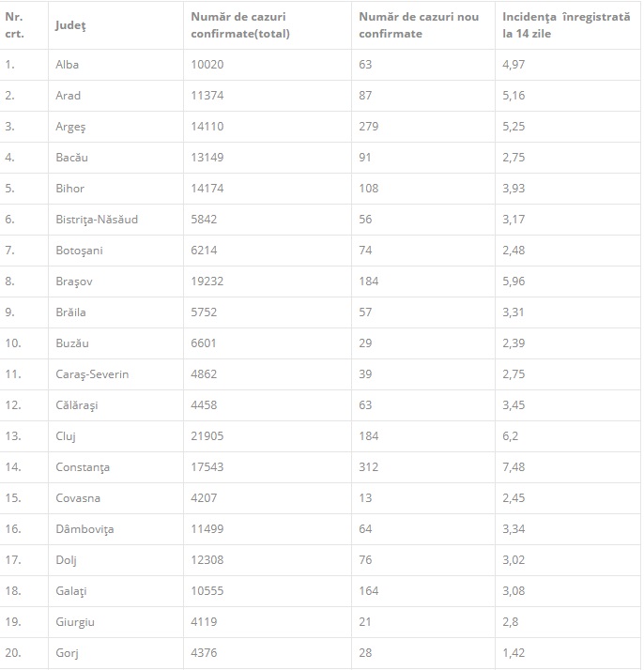644x670 pixels.
Task: Select the Număr de cazuri confirmate(total) header
Action: (x=239, y=25)
